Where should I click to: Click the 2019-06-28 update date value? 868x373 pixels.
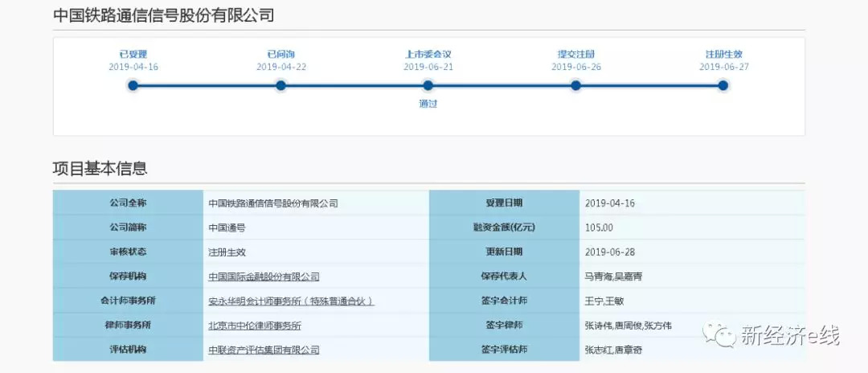pyautogui.click(x=610, y=252)
